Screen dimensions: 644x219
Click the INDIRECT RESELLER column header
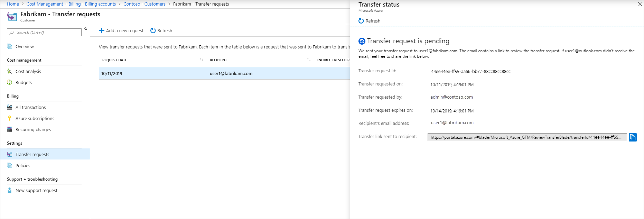point(333,60)
